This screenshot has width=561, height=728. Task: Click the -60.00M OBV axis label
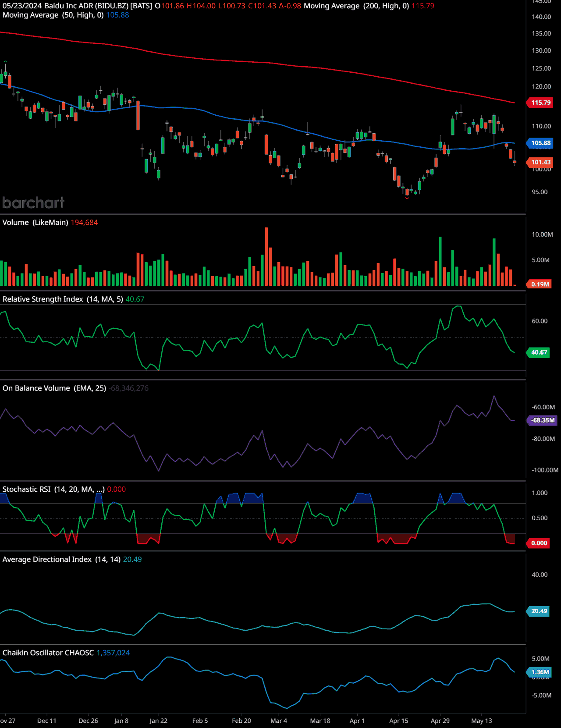543,407
